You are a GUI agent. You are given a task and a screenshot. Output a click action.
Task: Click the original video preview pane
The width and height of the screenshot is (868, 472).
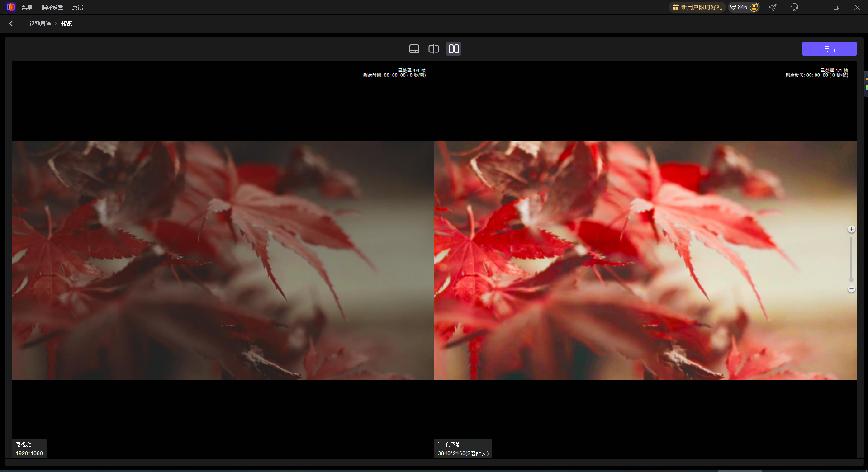tap(223, 260)
